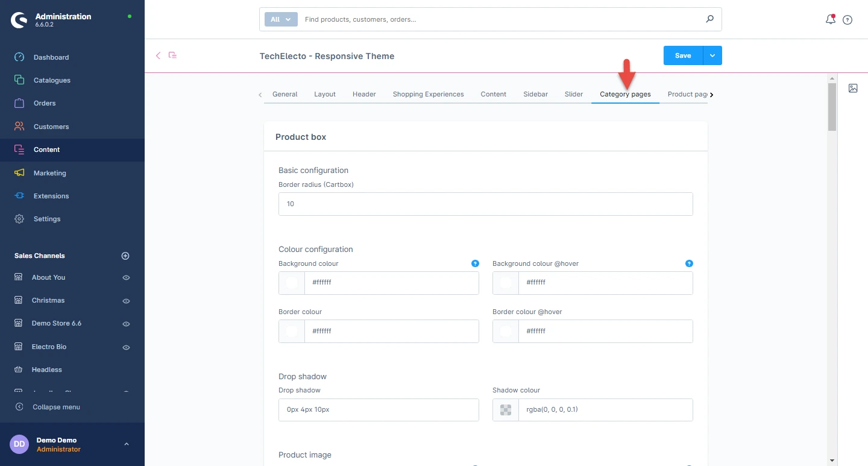Click the search magnifier icon
The image size is (868, 466).
(x=709, y=19)
